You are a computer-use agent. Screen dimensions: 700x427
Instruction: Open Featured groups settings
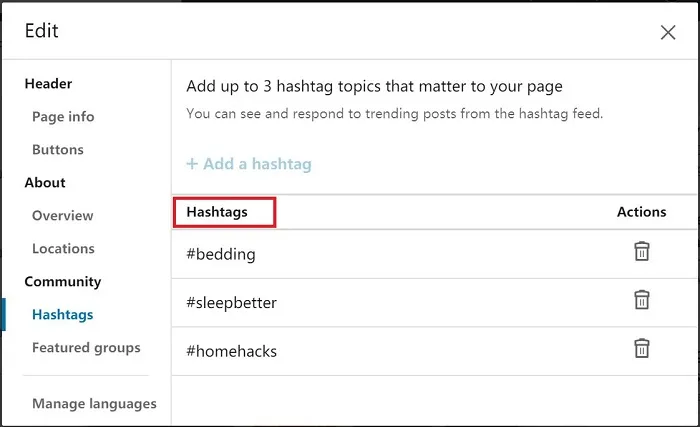86,348
